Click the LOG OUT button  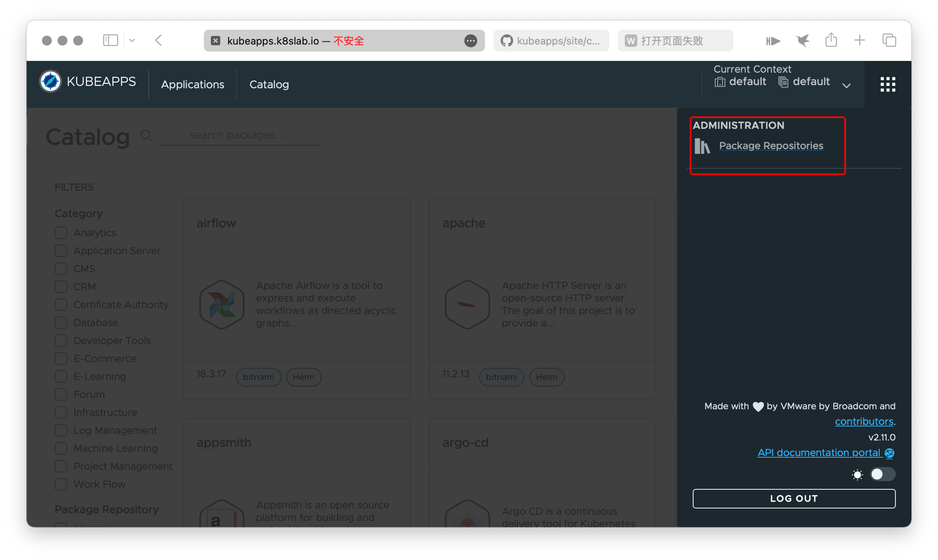[794, 498]
